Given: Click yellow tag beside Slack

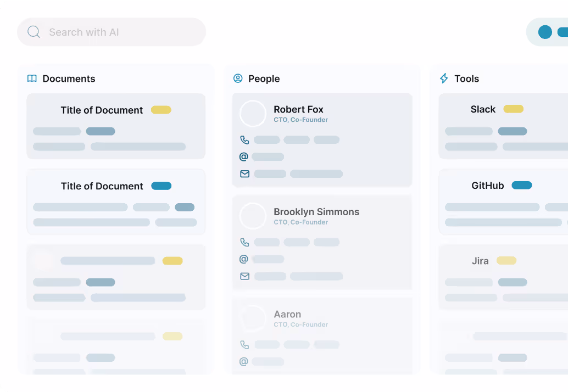Looking at the screenshot, I should (513, 109).
